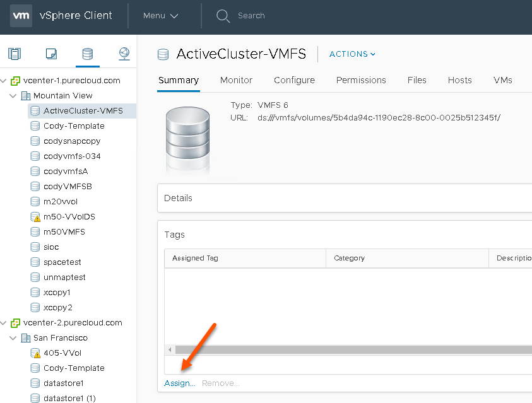Switch to the VMs tab
Viewport: 532px width, 403px height.
tap(502, 80)
